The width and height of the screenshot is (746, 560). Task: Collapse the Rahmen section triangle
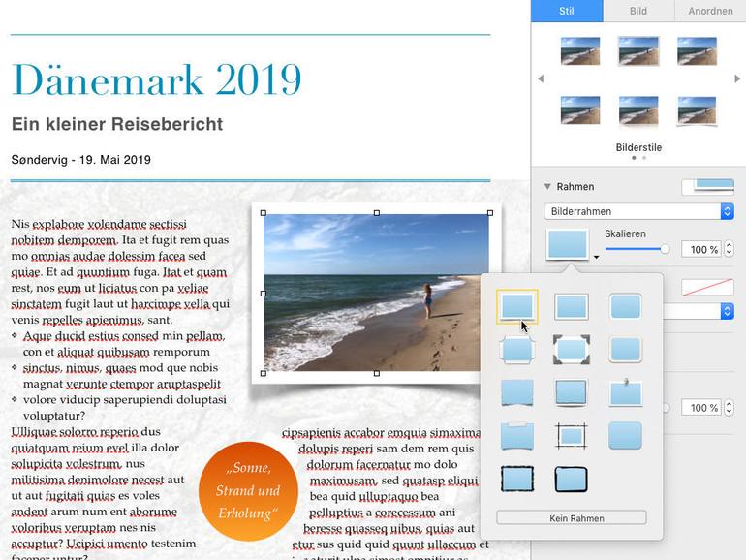(547, 187)
